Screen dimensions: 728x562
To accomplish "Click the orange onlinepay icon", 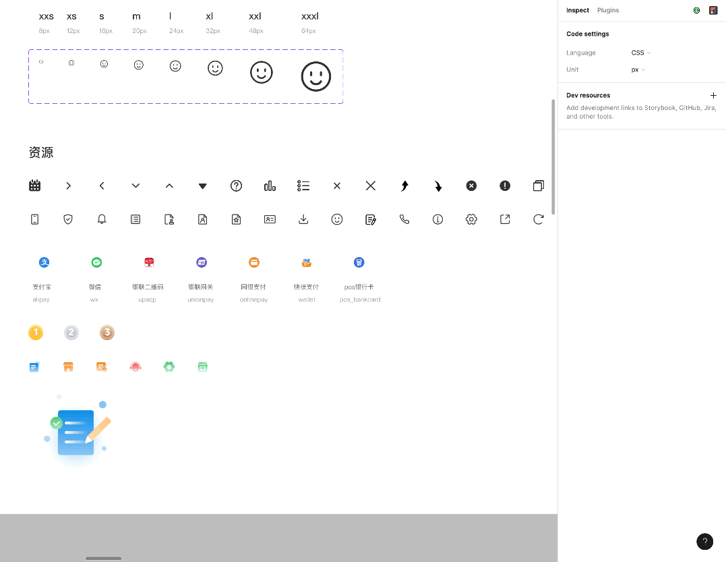I will coord(254,262).
